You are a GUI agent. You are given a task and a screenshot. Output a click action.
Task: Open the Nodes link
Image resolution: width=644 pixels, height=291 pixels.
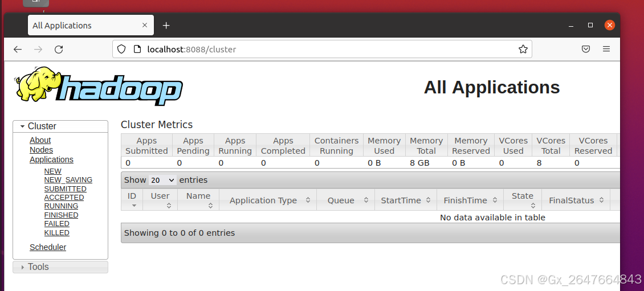pos(41,150)
